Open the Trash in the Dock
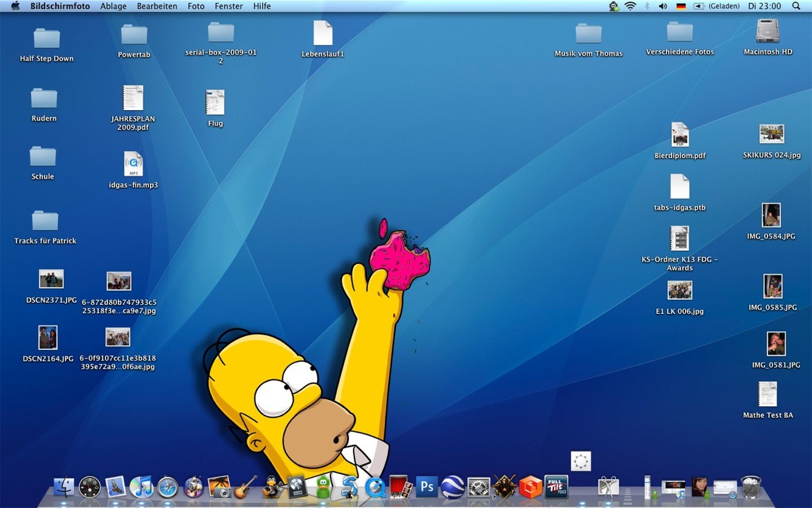 751,488
